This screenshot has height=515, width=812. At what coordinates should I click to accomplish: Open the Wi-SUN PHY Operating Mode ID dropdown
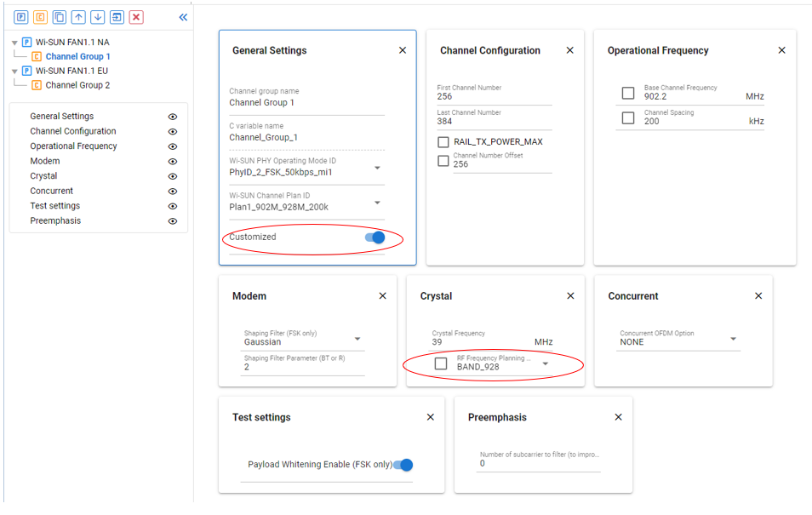point(377,169)
